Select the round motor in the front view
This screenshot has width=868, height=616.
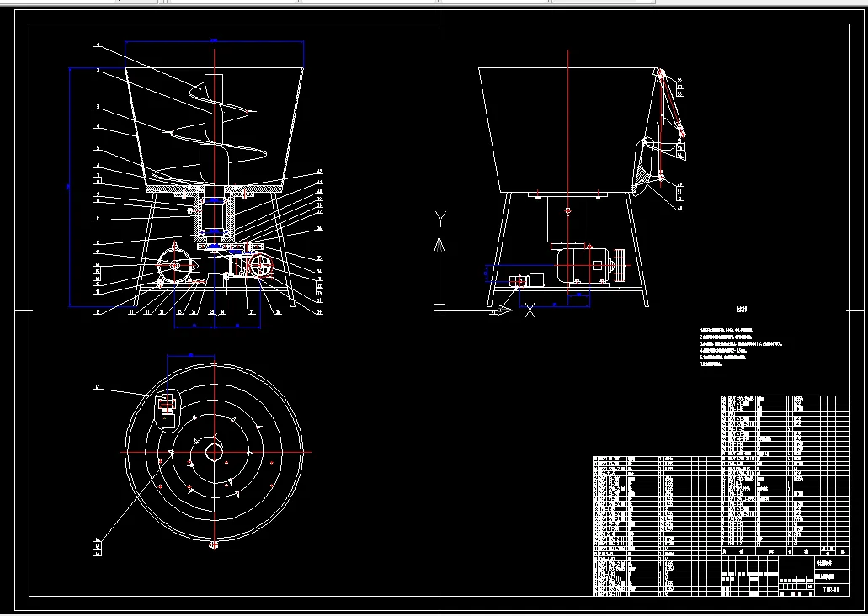(x=175, y=266)
